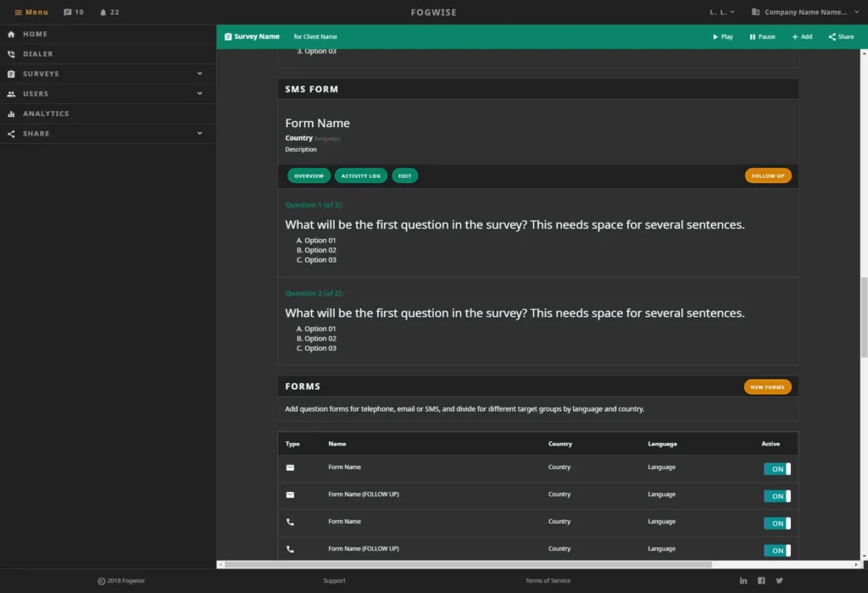Click the email icon of the first Form Name (FOLLOW UP) row

[290, 495]
